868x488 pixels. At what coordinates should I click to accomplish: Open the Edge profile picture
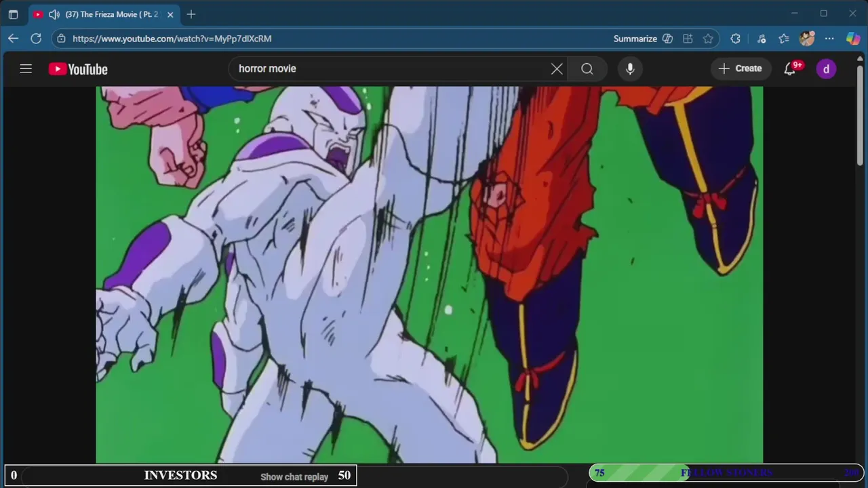coord(807,39)
